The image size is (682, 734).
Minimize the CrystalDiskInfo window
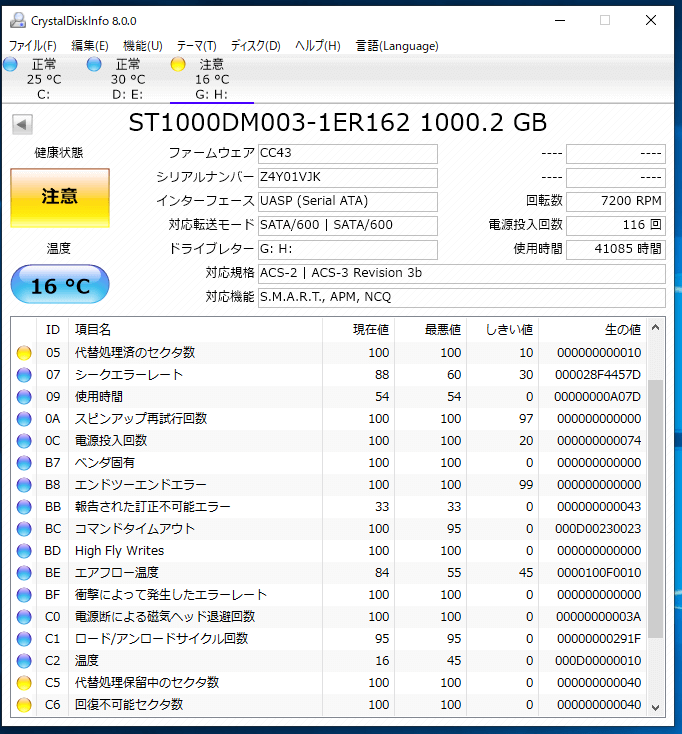click(560, 21)
